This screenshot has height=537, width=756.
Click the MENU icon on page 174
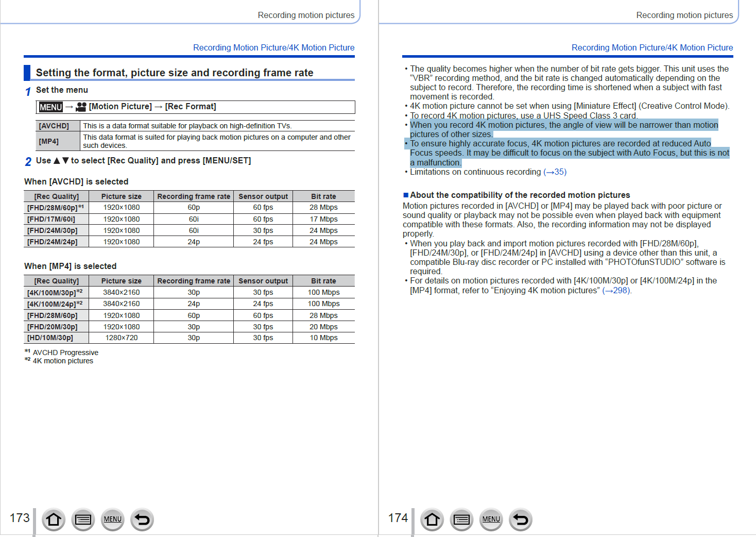[x=491, y=519]
